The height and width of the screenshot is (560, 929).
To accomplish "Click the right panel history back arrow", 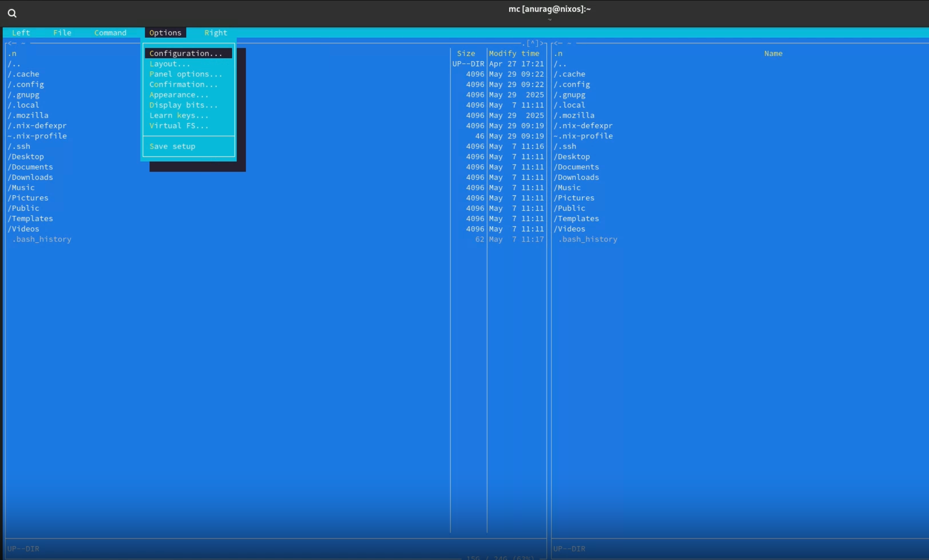I will [x=559, y=43].
